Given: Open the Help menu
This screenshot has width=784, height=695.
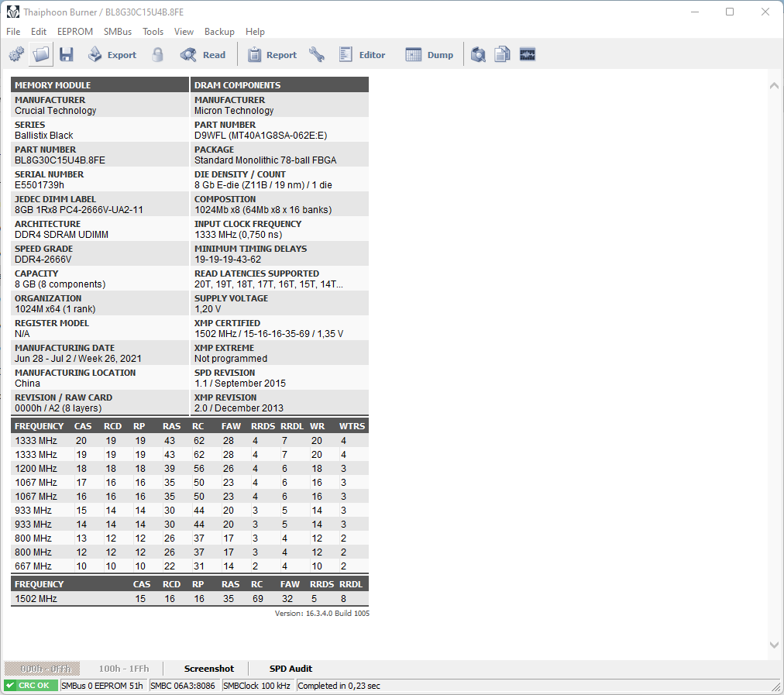Looking at the screenshot, I should point(255,32).
